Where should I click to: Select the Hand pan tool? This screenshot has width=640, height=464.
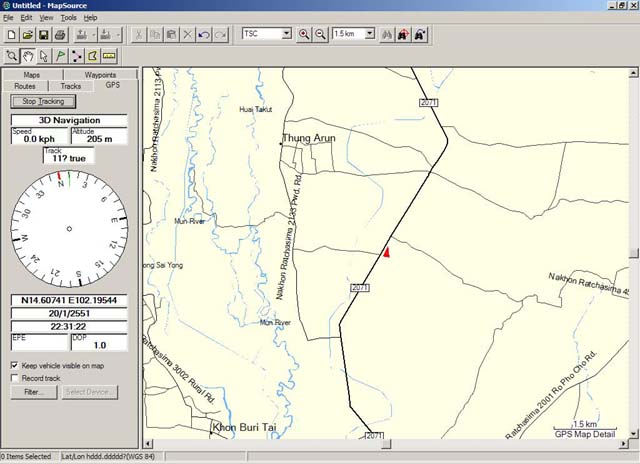pos(29,55)
